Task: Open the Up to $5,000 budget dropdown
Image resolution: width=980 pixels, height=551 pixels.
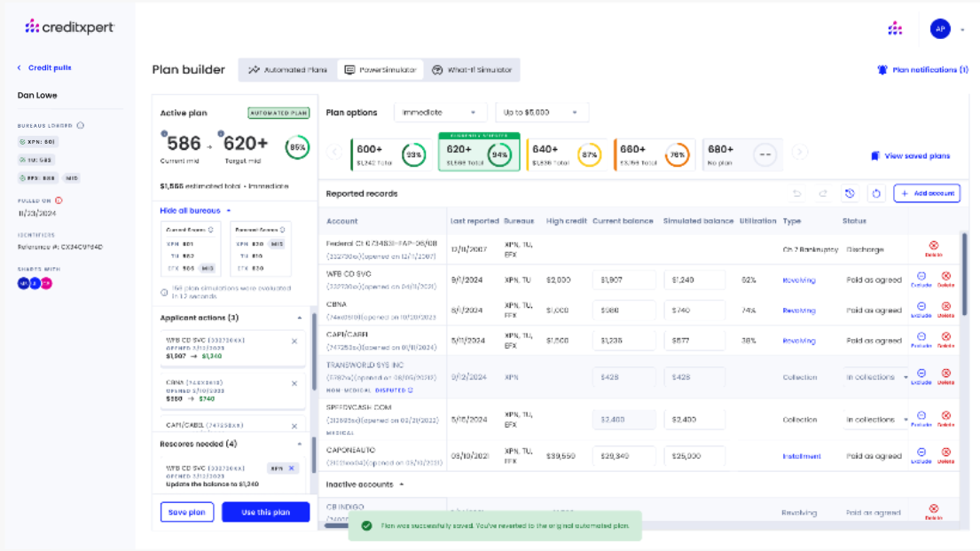Action: point(541,113)
